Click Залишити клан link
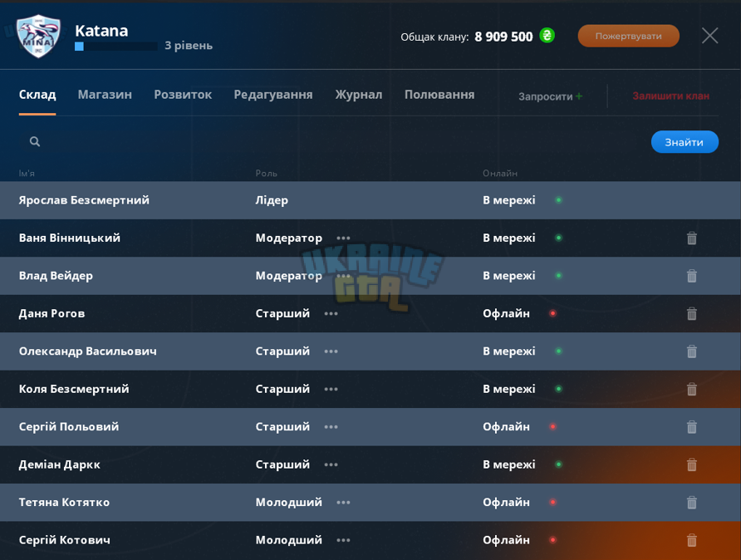The height and width of the screenshot is (560, 741). pos(670,96)
